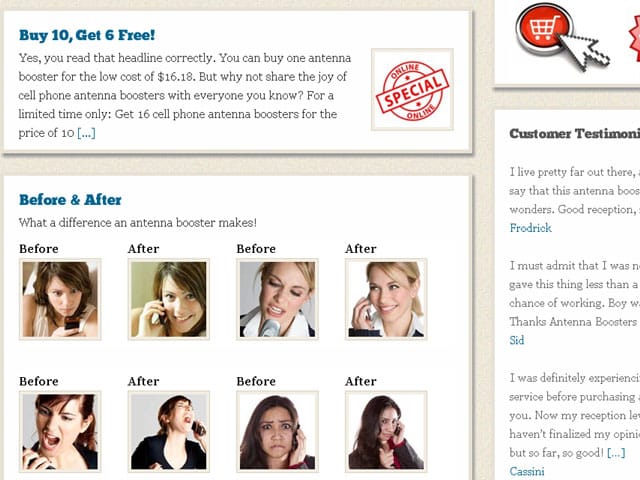
Task: Open Before photo of worried dark-haired woman
Action: (277, 432)
